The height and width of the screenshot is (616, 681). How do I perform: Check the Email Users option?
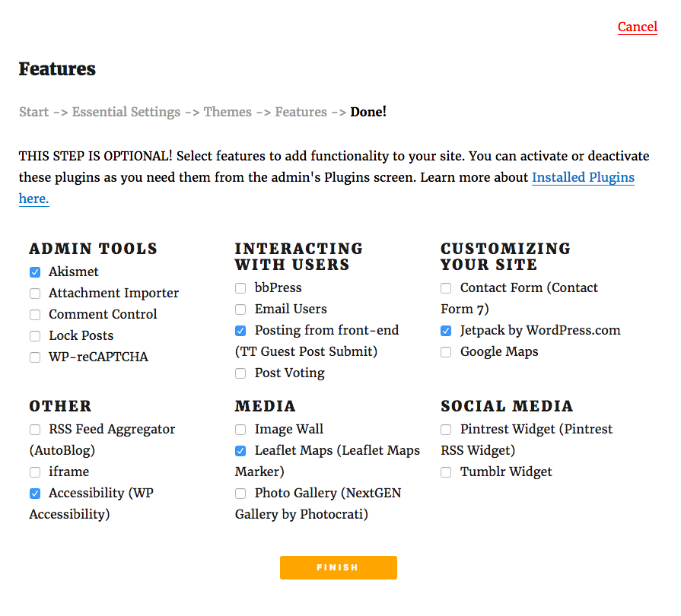click(240, 310)
